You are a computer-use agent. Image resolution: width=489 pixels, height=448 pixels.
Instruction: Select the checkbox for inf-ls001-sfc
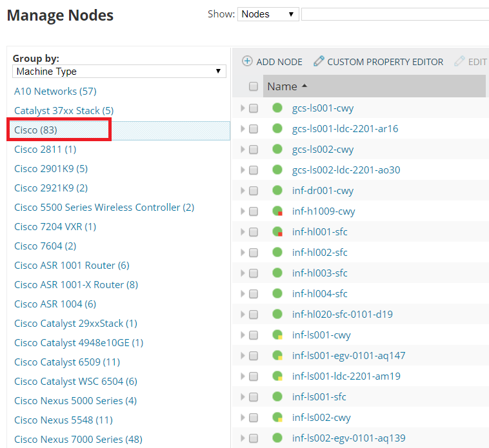[x=254, y=397]
